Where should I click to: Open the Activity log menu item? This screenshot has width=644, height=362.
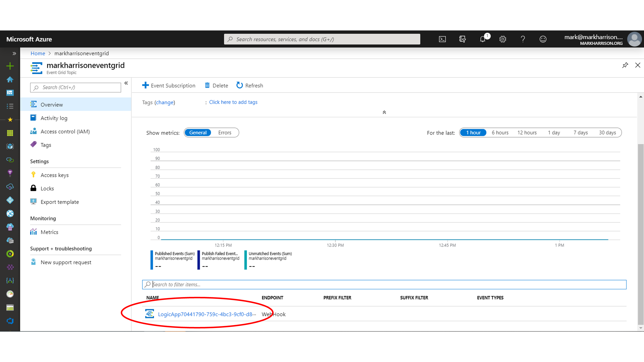(54, 118)
